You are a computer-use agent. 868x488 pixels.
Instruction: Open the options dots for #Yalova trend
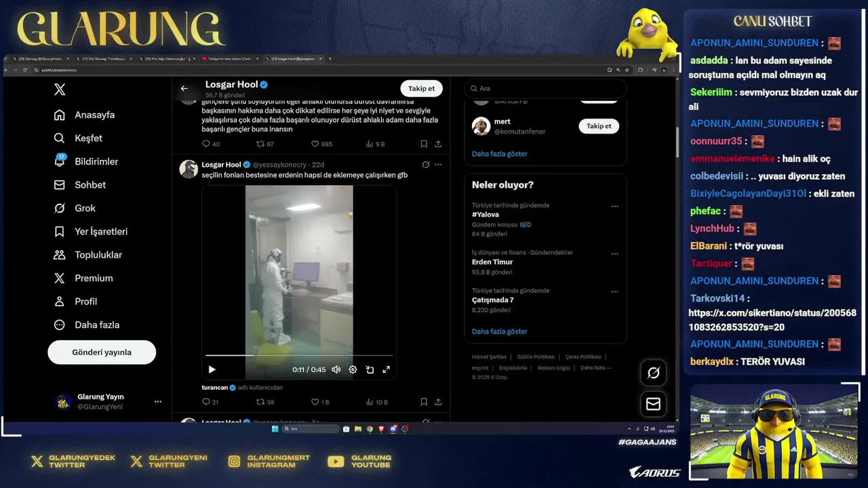(x=614, y=206)
